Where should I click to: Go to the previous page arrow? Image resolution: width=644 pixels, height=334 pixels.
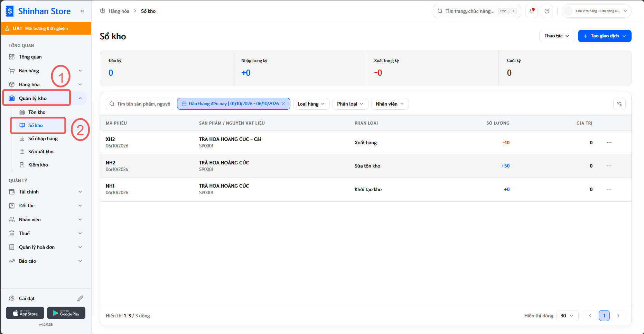click(590, 316)
